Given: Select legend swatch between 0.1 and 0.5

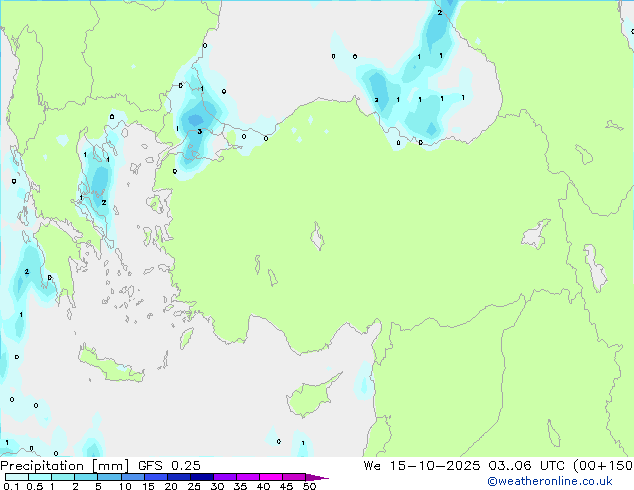Looking at the screenshot, I should [x=17, y=477].
